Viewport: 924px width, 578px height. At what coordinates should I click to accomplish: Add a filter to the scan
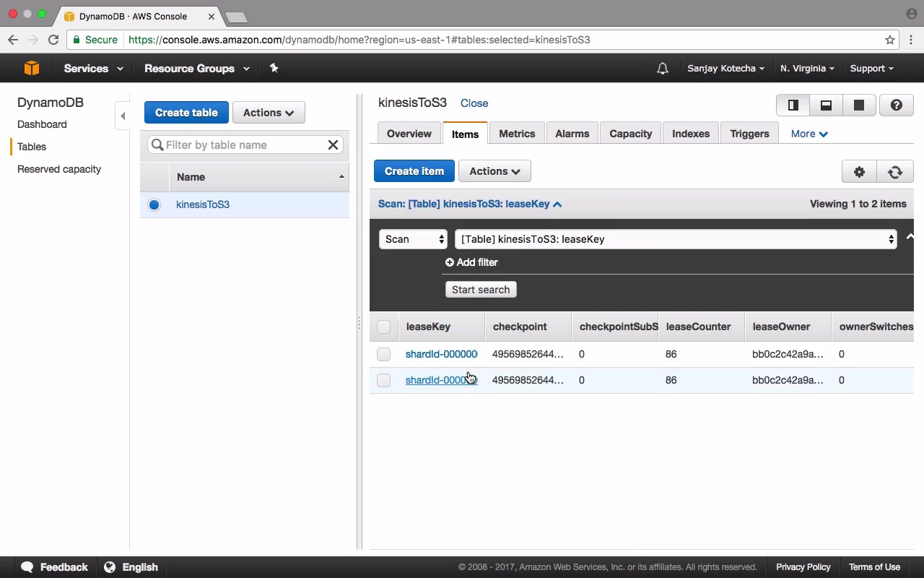[x=471, y=262]
